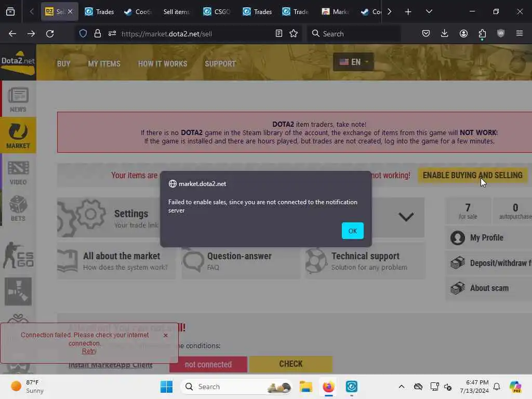Open the Market sidebar section

(x=18, y=136)
